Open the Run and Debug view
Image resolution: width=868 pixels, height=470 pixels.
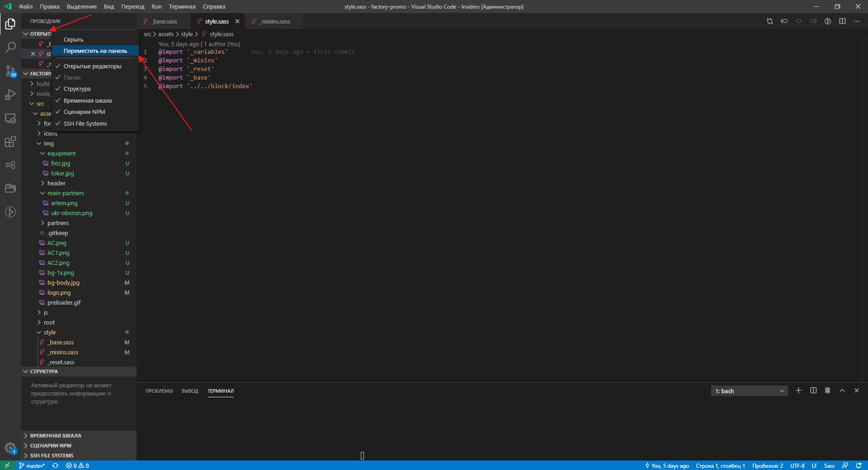(10, 94)
